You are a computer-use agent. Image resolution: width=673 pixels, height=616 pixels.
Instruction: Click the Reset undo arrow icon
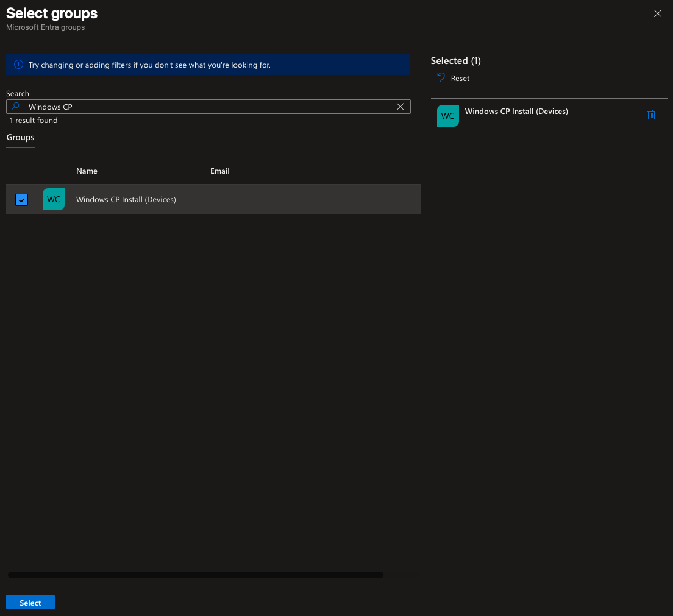coord(441,77)
